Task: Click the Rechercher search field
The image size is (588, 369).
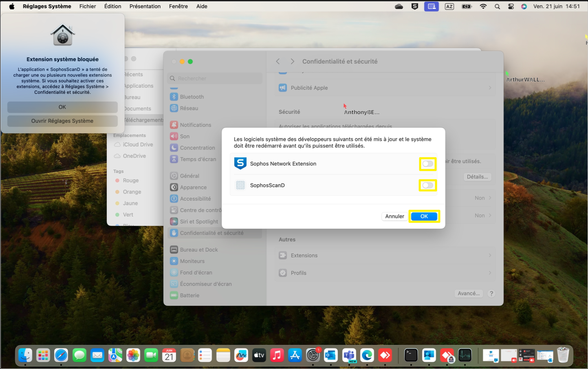Action: coord(215,78)
